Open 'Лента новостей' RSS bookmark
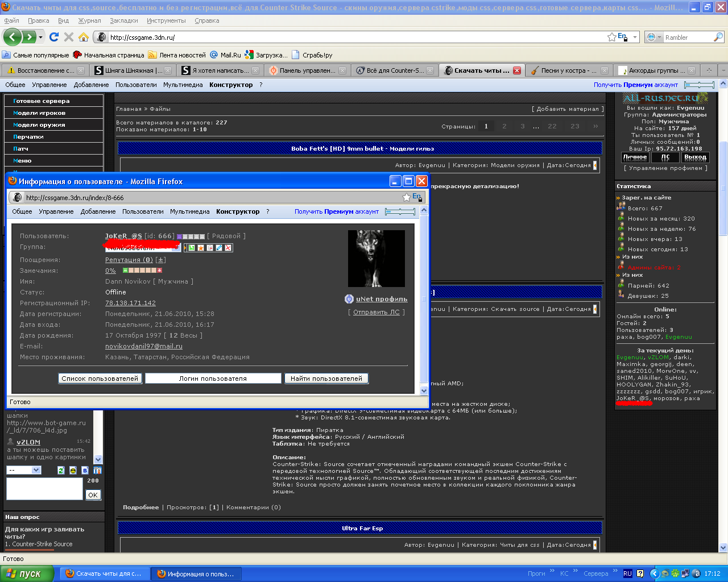 [177, 55]
